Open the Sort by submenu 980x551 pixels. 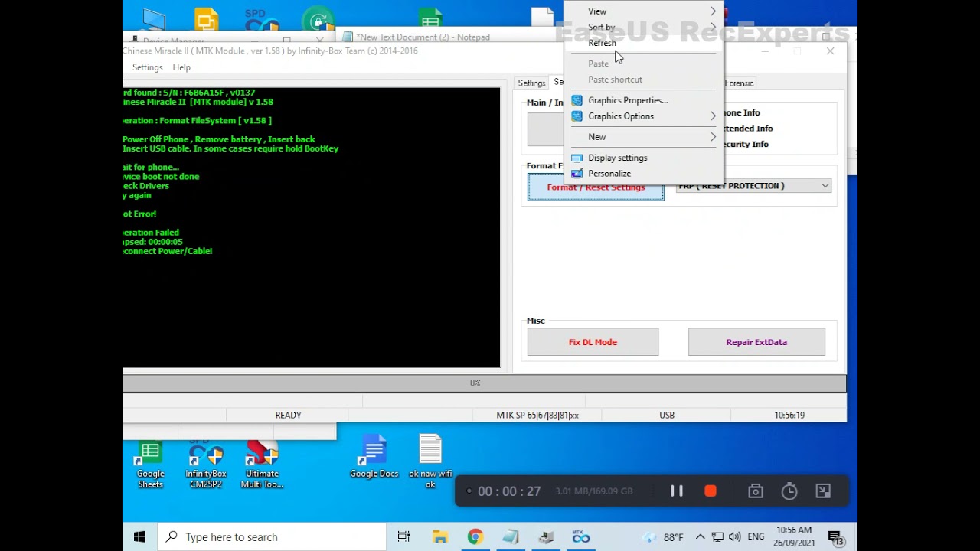(644, 27)
